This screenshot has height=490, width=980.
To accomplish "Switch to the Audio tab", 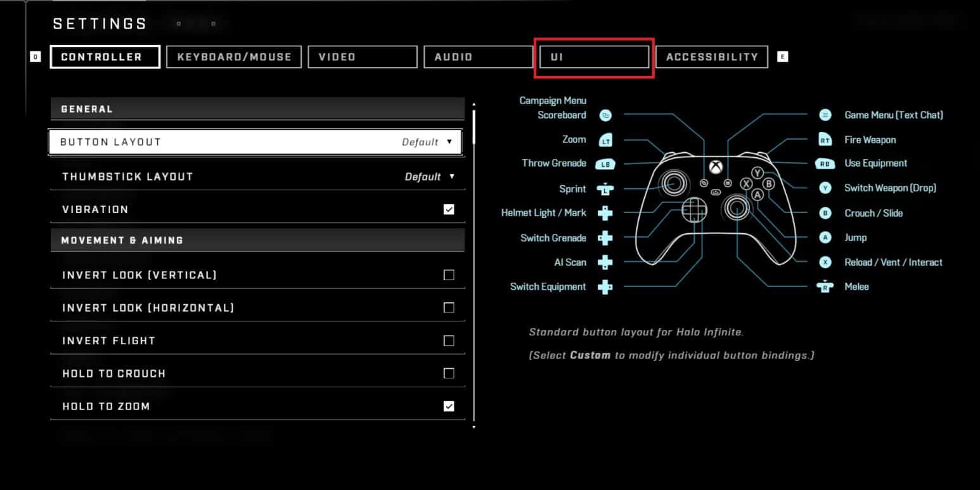I will 479,56.
